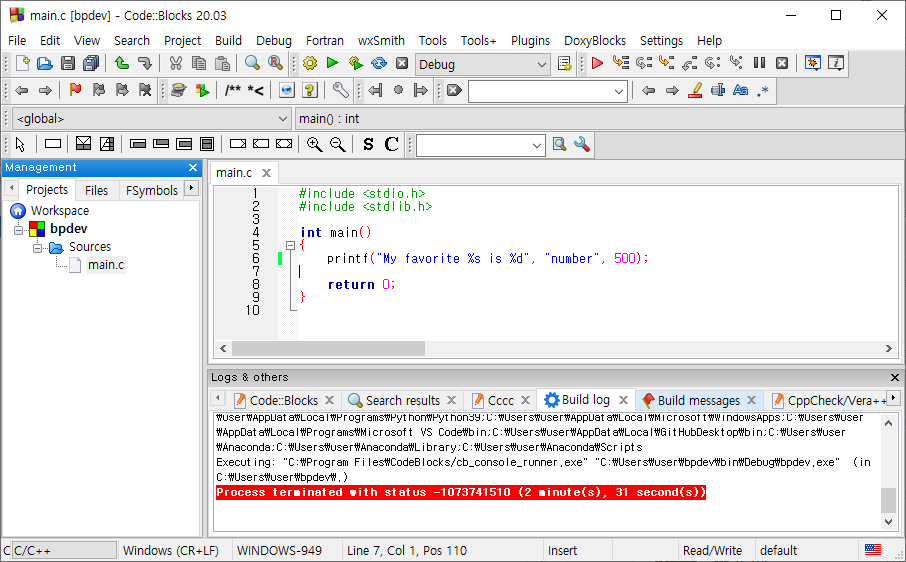Open the Debug menu
Viewport: 906px width, 562px height.
coord(274,40)
